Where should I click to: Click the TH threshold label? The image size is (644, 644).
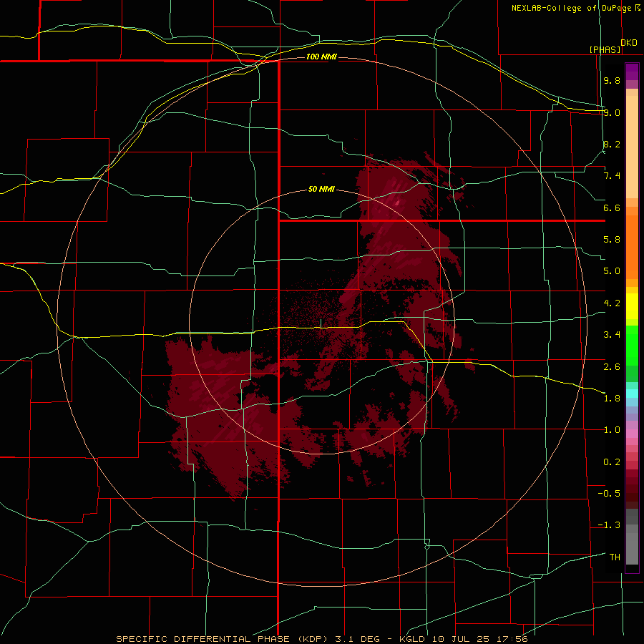pyautogui.click(x=615, y=557)
